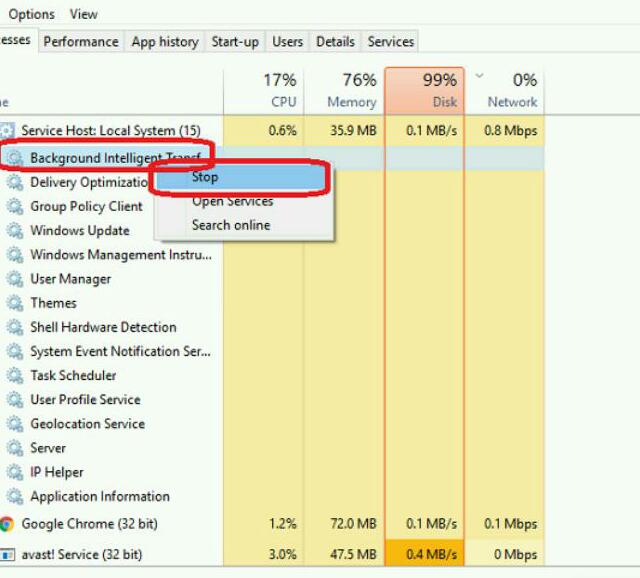Click the gear icon beside Server service

(x=15, y=448)
